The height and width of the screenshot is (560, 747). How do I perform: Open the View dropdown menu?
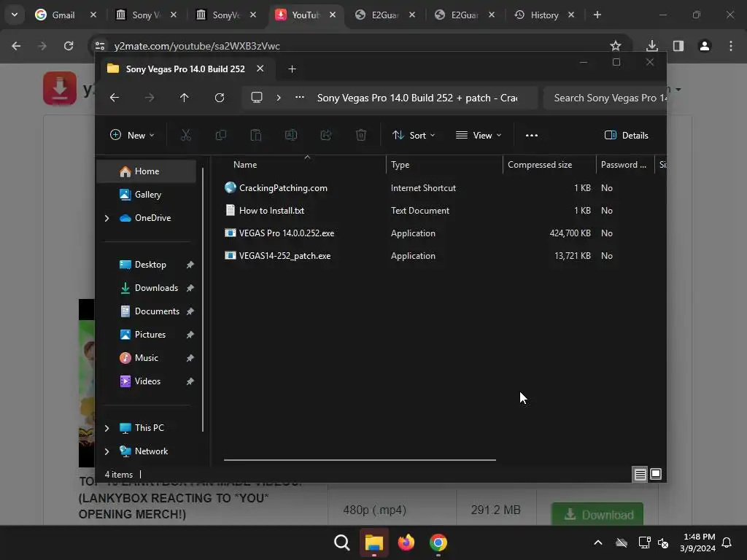click(x=479, y=135)
